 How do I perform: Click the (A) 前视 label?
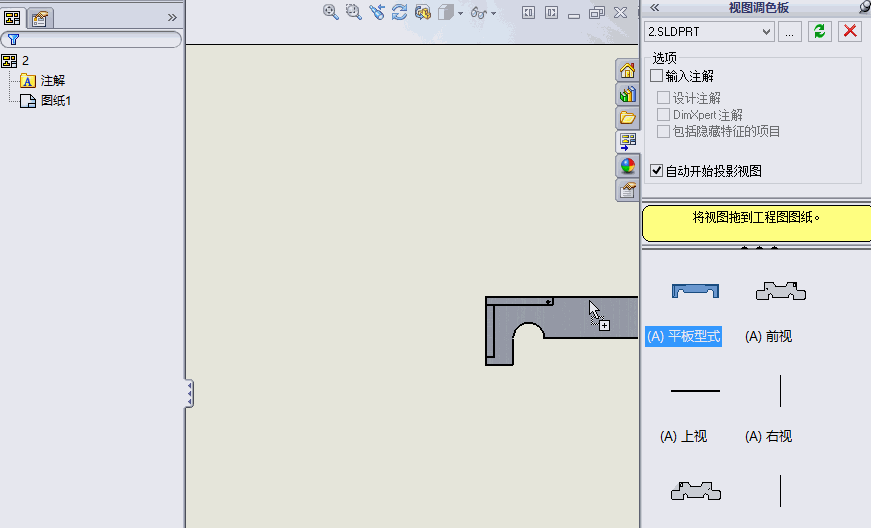click(x=768, y=336)
